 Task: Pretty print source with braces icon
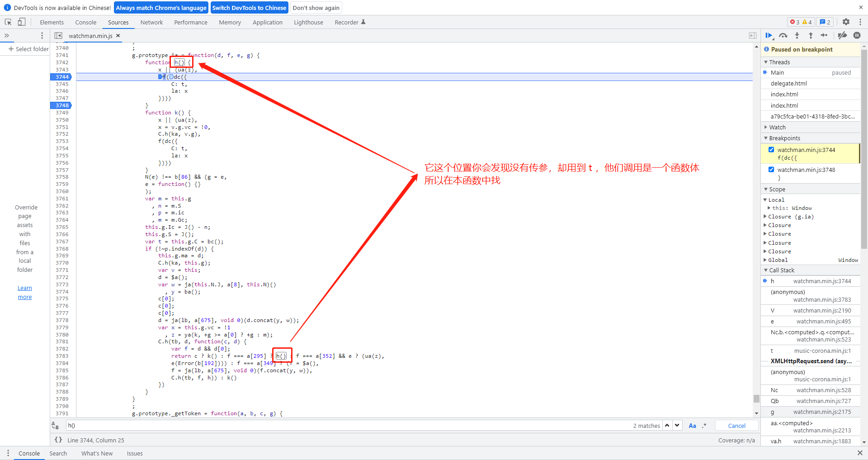pos(58,440)
